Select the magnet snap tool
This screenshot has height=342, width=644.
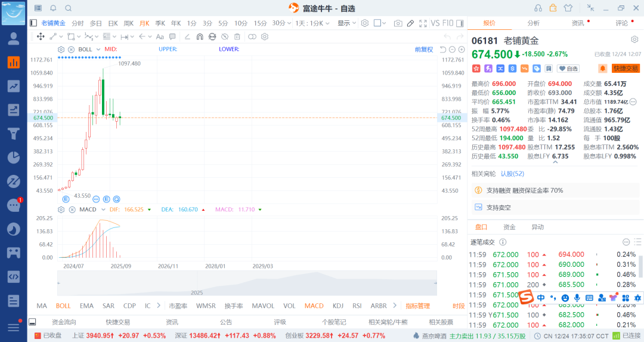200,36
